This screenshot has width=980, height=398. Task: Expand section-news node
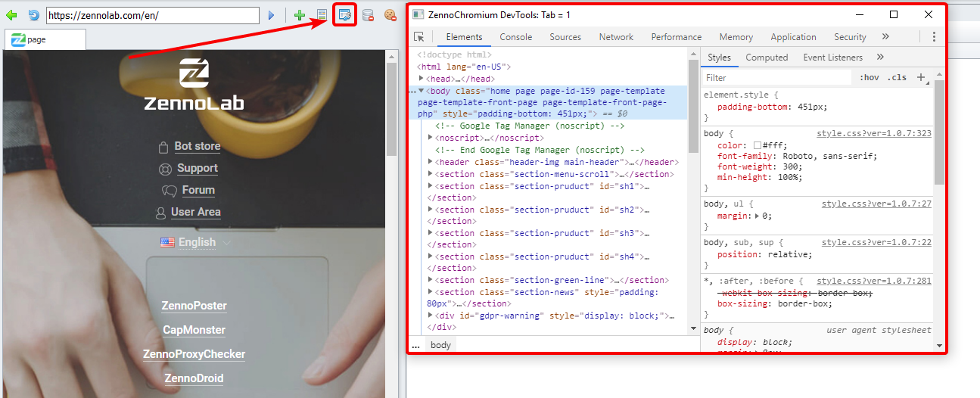(x=431, y=292)
